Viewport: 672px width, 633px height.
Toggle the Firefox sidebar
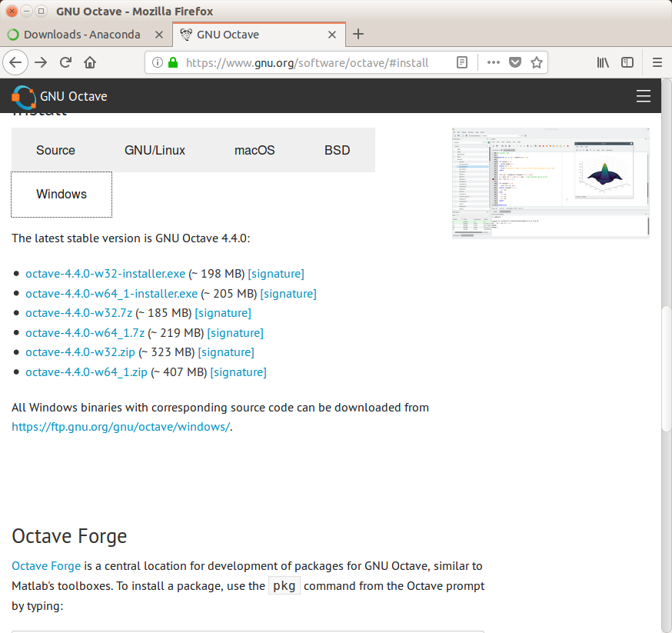pyautogui.click(x=627, y=62)
